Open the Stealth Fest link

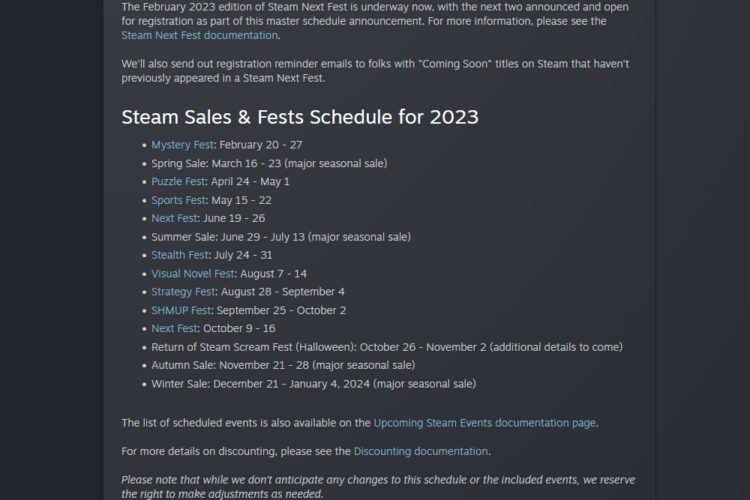180,255
